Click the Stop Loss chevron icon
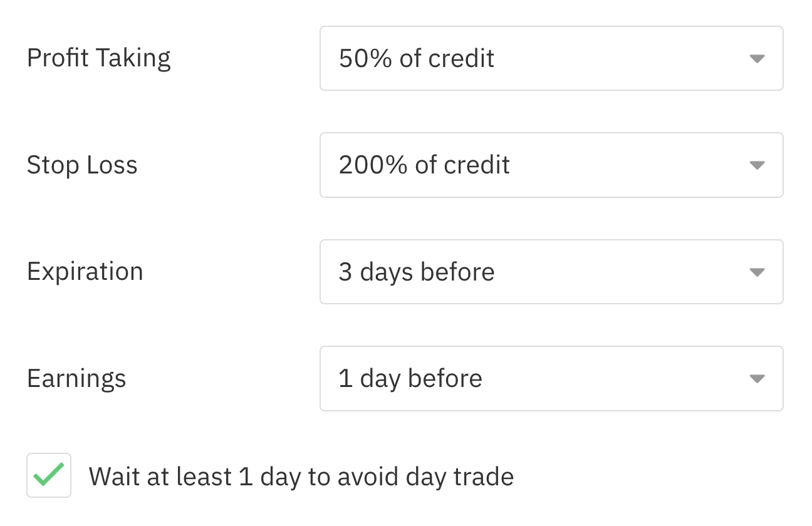 click(x=757, y=165)
